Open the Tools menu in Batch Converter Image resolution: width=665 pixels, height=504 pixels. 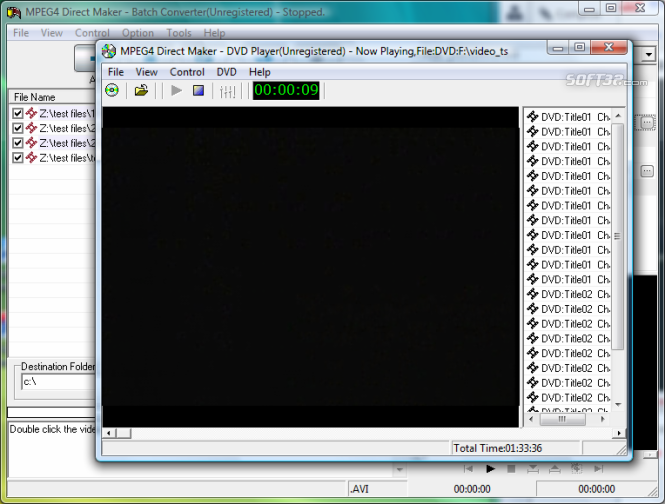pyautogui.click(x=179, y=33)
